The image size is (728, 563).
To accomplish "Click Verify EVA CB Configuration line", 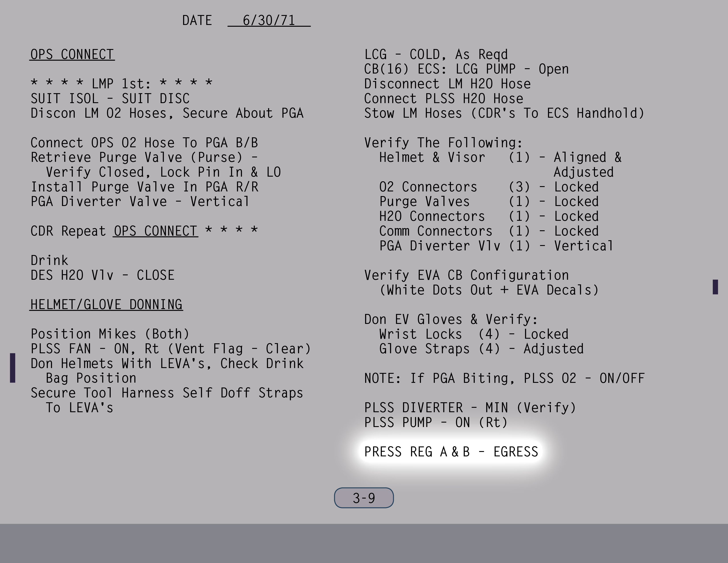I will [x=466, y=275].
